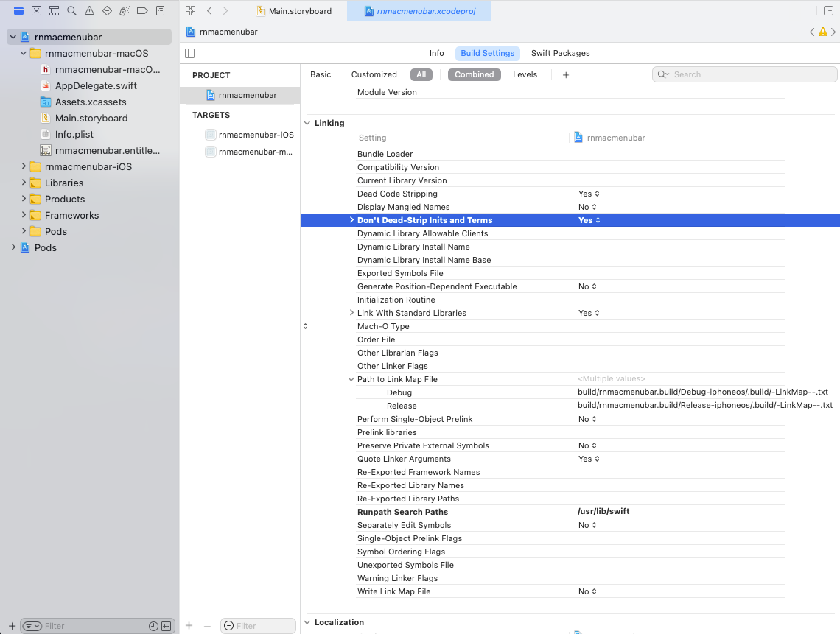The width and height of the screenshot is (840, 634).
Task: Change Perform Single-Object Prelink value
Action: 587,419
